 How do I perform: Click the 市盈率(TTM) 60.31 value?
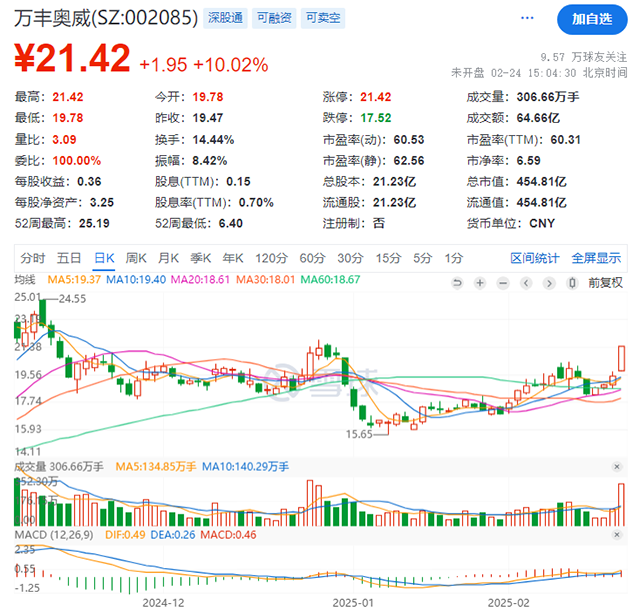pyautogui.click(x=565, y=140)
